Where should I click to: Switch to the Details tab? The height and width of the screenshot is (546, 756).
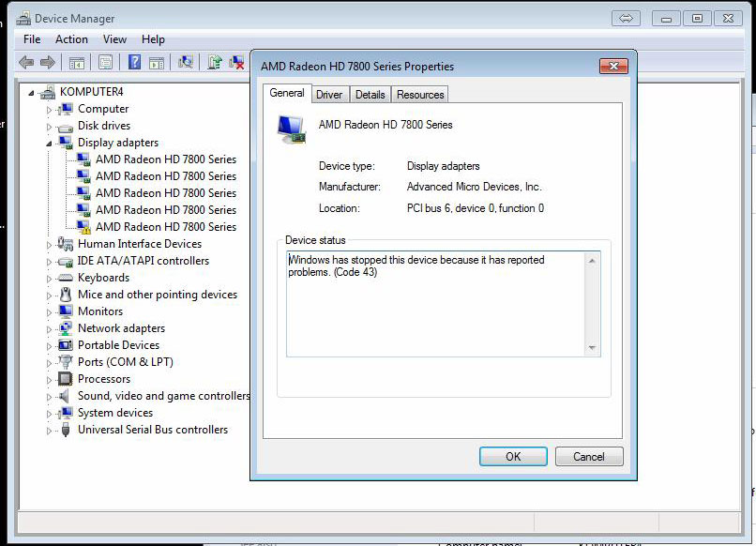(370, 95)
